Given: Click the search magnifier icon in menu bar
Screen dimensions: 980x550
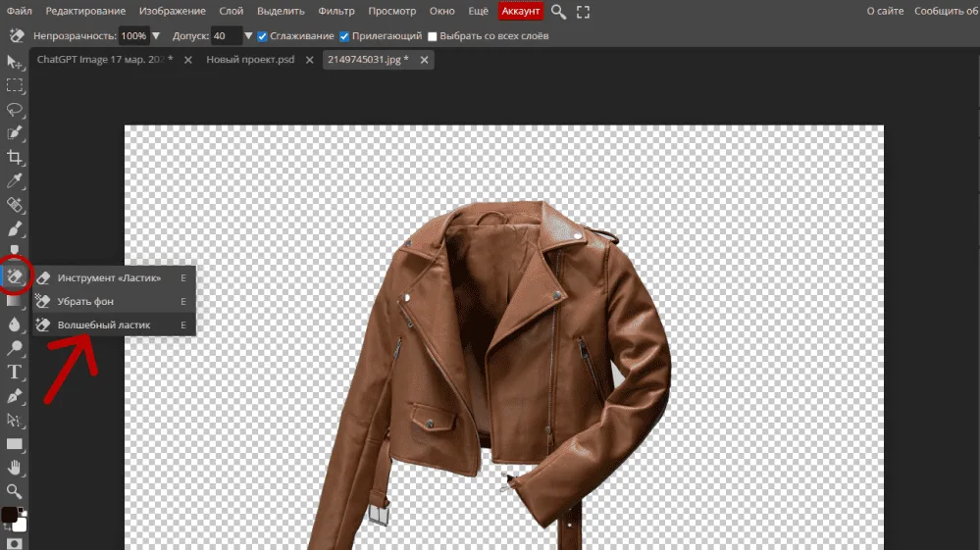Looking at the screenshot, I should pos(558,12).
